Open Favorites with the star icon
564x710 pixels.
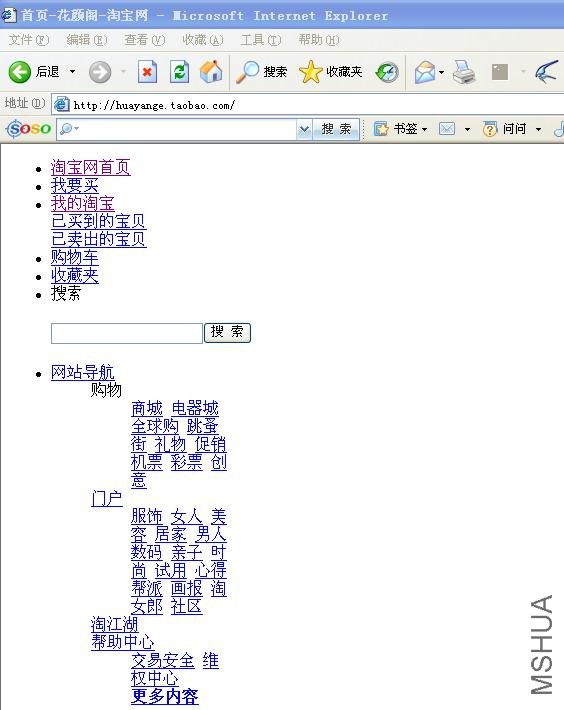(x=311, y=72)
